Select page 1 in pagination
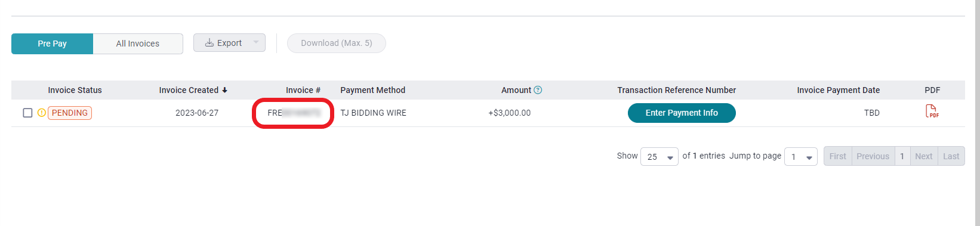980x226 pixels. tap(902, 156)
